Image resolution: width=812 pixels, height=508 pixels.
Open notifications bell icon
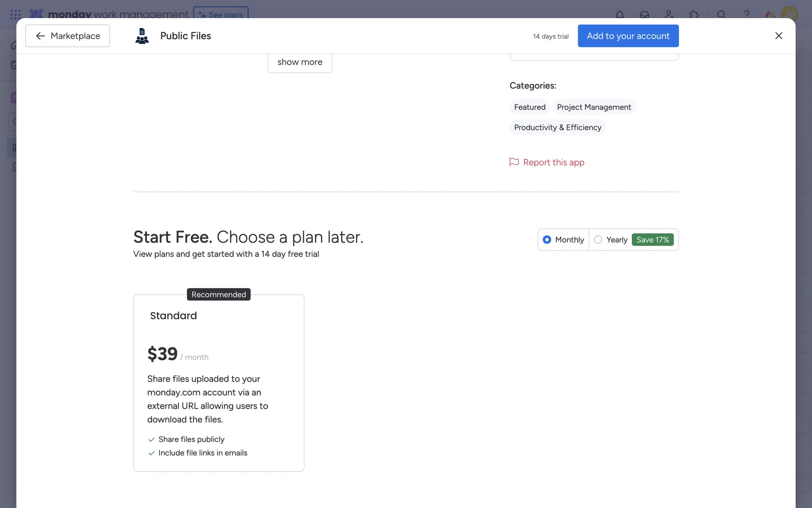(x=620, y=14)
